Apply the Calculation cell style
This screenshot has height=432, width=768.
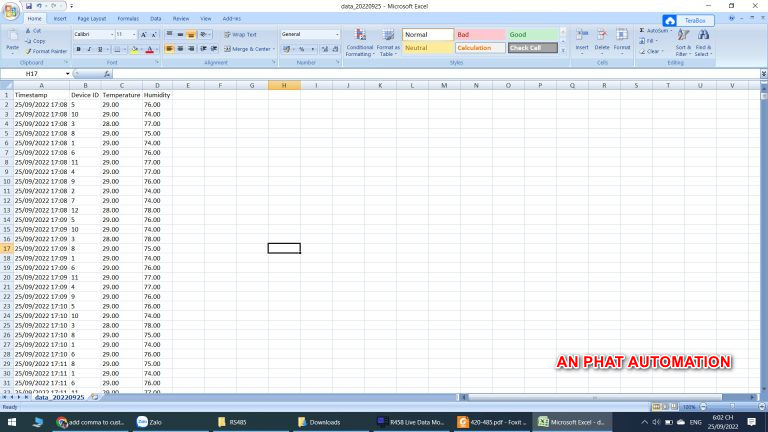click(480, 48)
